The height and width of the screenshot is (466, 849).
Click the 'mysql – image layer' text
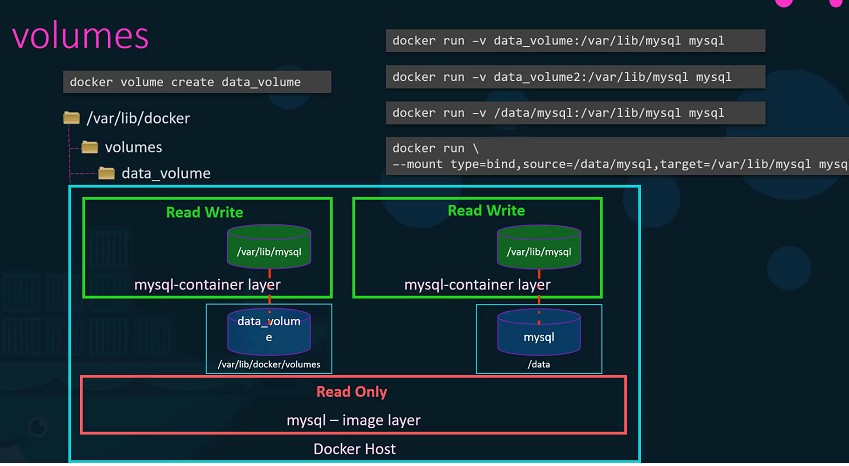pyautogui.click(x=353, y=420)
